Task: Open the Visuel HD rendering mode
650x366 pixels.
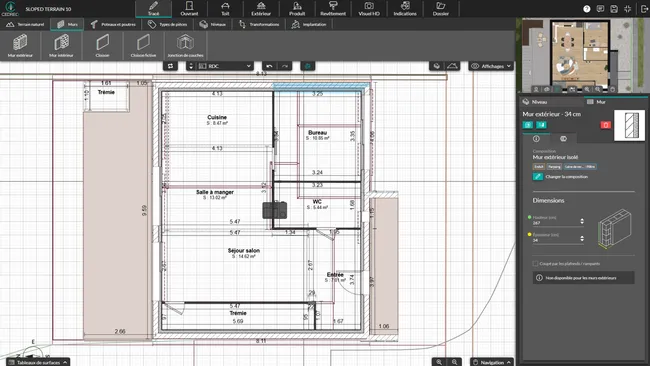Action: (x=369, y=8)
